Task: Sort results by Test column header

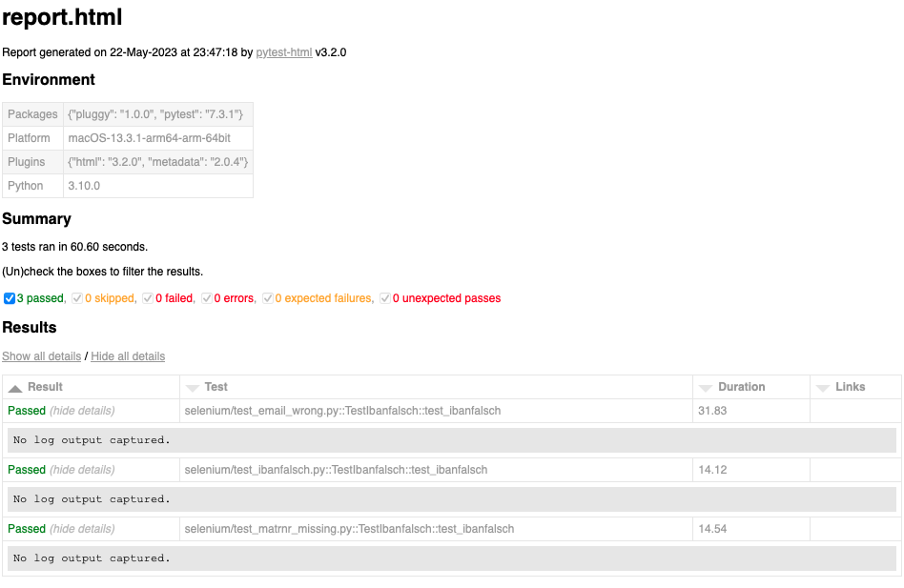Action: pyautogui.click(x=437, y=387)
